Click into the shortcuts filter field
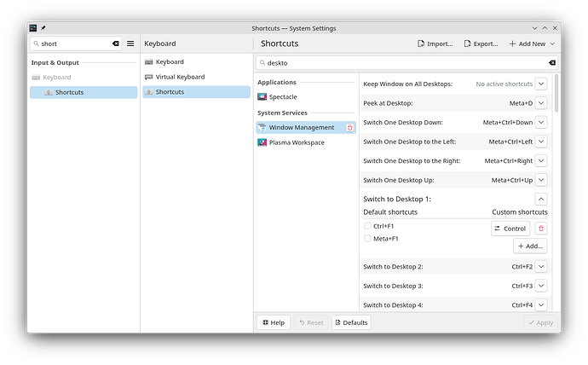 407,62
